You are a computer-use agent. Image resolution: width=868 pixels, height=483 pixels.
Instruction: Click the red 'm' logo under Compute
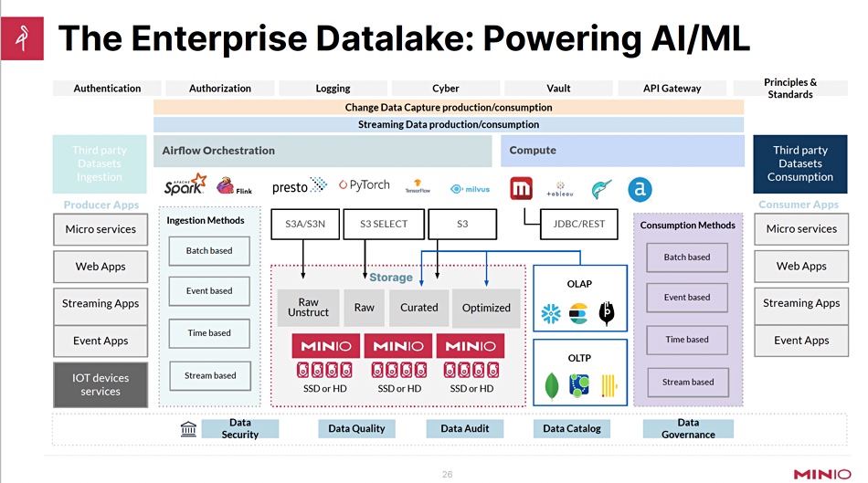click(x=521, y=189)
